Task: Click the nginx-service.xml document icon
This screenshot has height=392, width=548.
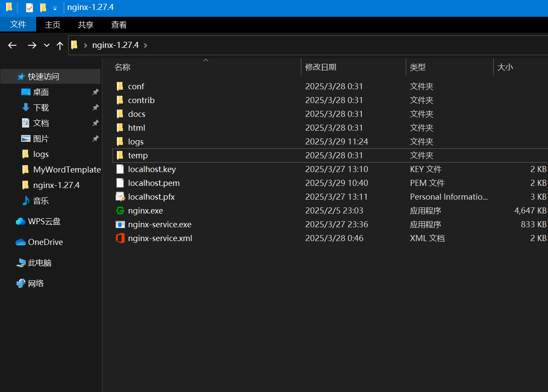Action: pyautogui.click(x=120, y=238)
